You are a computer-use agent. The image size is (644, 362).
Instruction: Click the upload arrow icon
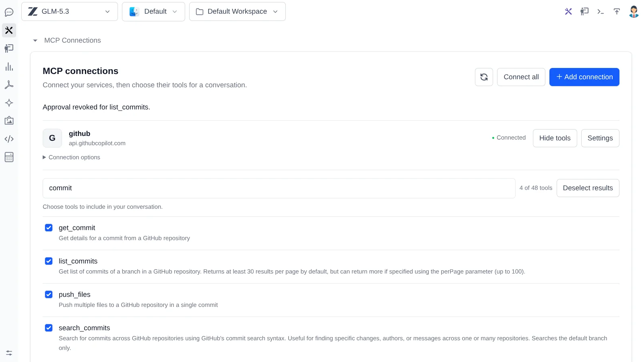tap(617, 11)
